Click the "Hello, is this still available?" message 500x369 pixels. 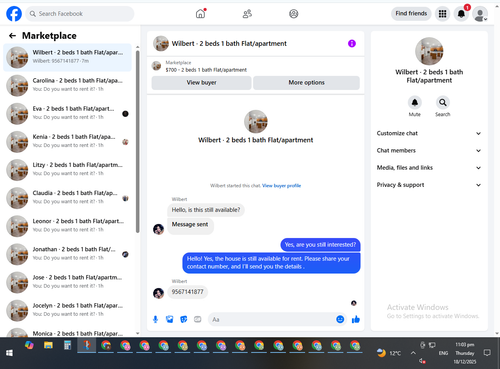[x=206, y=210]
